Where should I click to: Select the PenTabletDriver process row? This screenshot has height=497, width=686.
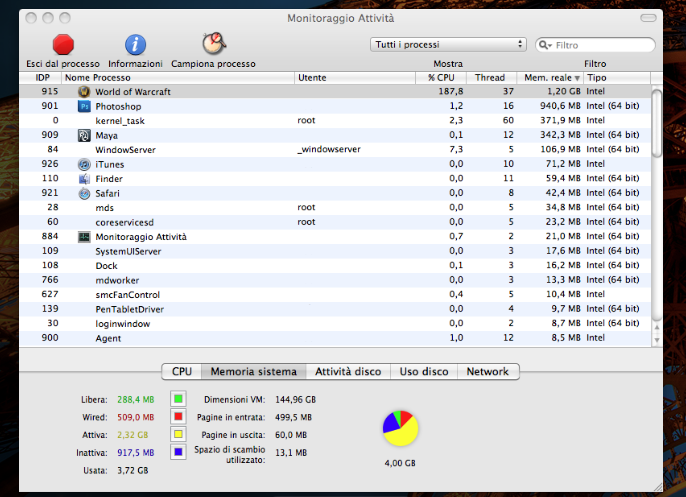(x=335, y=309)
